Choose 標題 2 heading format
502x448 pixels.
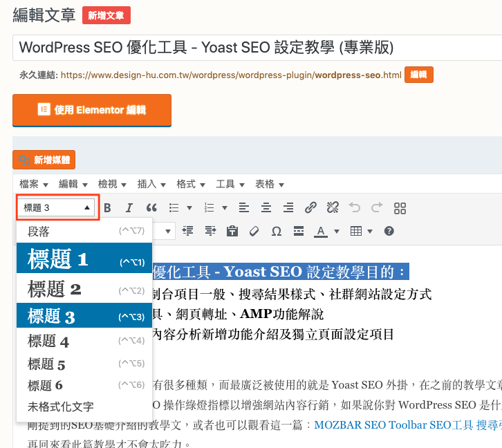[x=84, y=288]
